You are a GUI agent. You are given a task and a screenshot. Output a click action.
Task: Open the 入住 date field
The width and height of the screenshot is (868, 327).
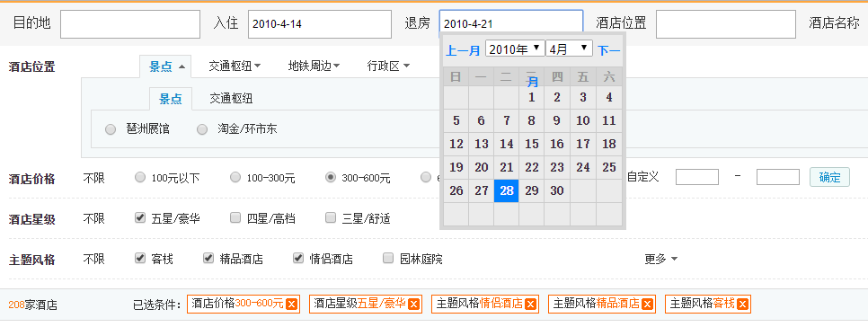319,23
